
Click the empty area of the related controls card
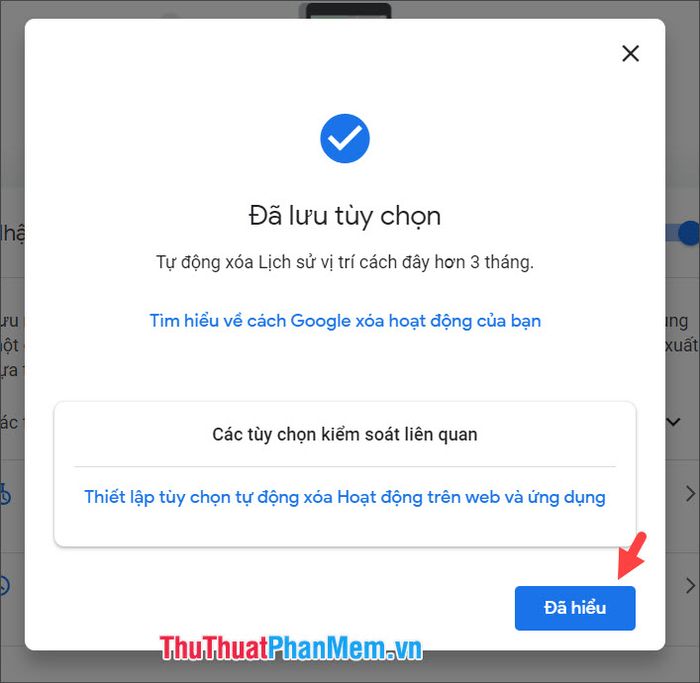345,529
